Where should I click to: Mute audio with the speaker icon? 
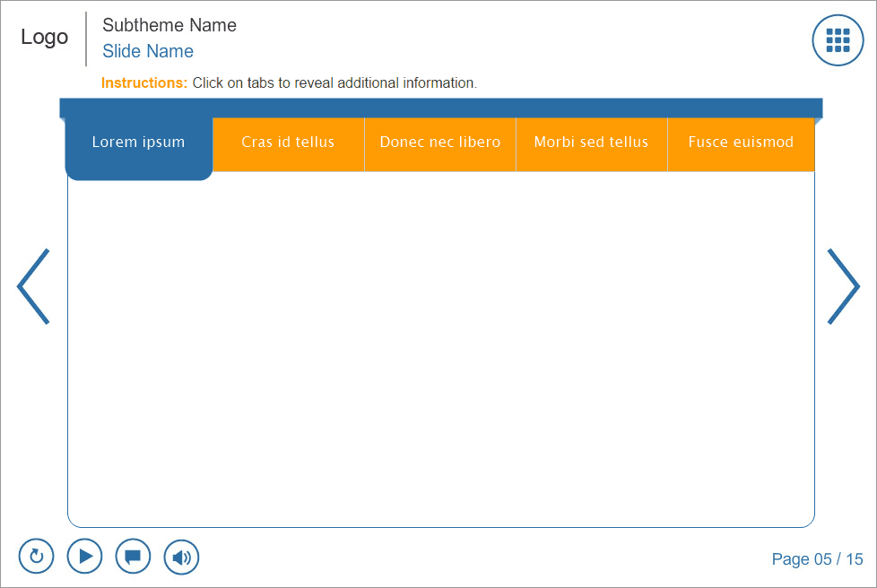pos(181,557)
